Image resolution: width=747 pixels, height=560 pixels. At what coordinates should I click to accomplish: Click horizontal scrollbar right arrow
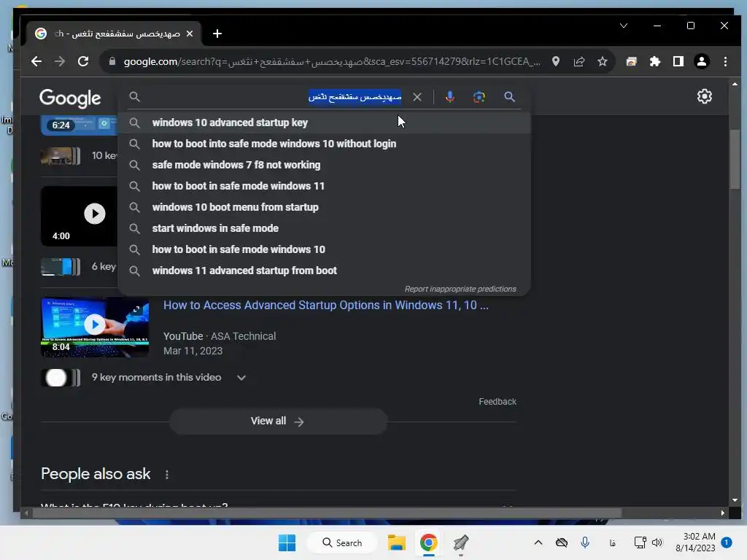click(x=723, y=513)
